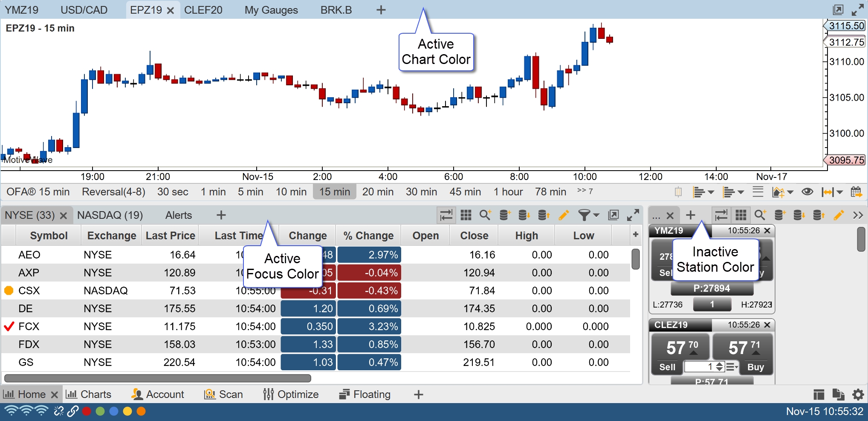Click the export (database up arrow) icon in NYSE toolbar
The image size is (868, 421).
(544, 215)
